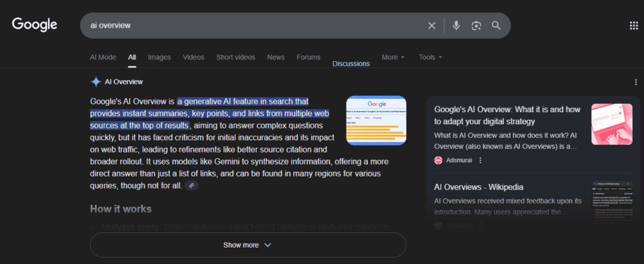Viewport: 644px width, 264px height.
Task: Click the Google thumbnail image in AI Overview
Action: point(376,120)
